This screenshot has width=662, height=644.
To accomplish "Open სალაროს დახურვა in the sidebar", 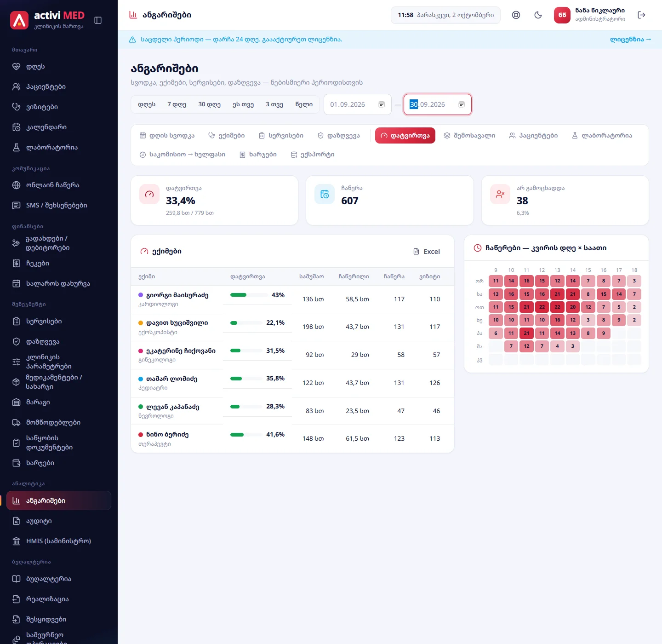I will point(59,284).
